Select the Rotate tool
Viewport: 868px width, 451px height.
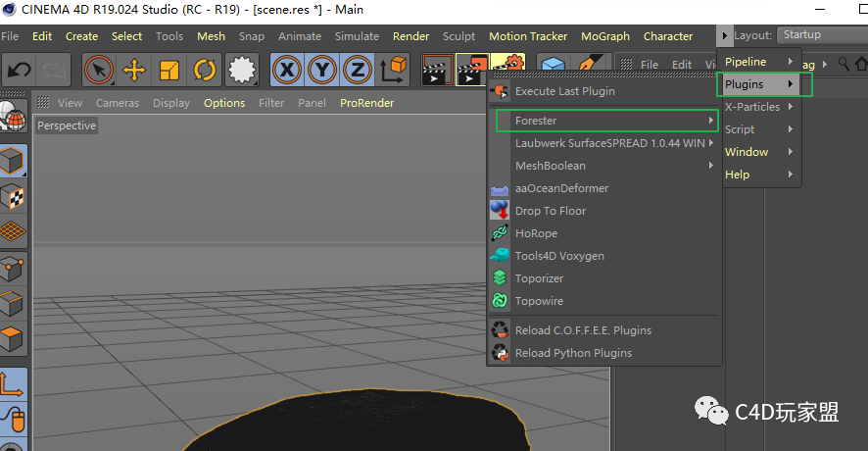205,71
